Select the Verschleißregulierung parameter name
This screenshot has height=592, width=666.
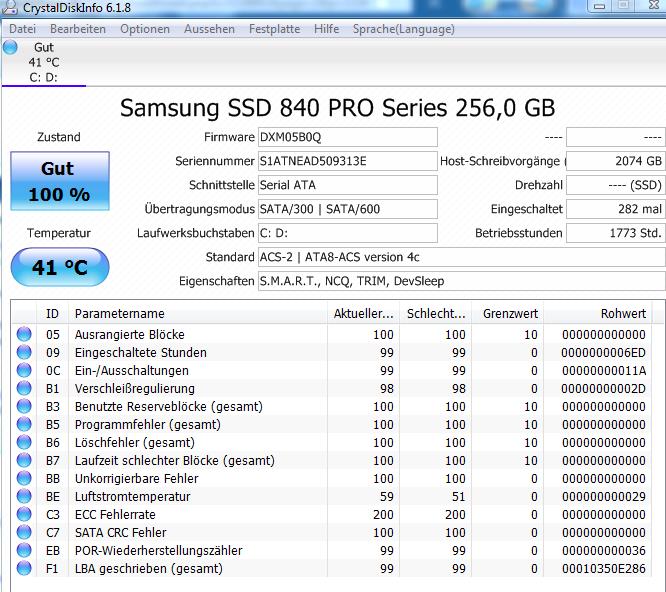[135, 389]
